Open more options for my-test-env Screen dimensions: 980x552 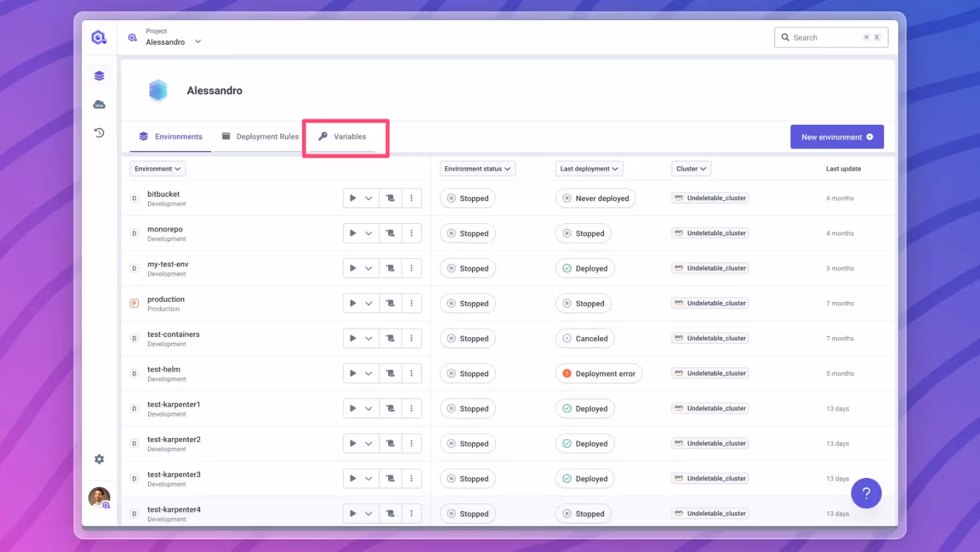[x=411, y=269]
